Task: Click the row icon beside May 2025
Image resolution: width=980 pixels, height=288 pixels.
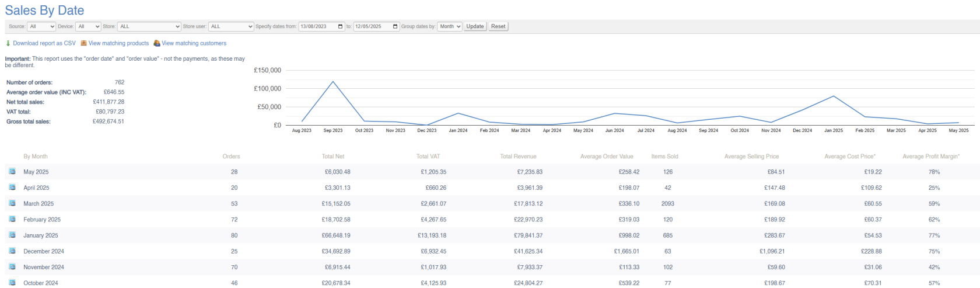Action: coord(12,172)
